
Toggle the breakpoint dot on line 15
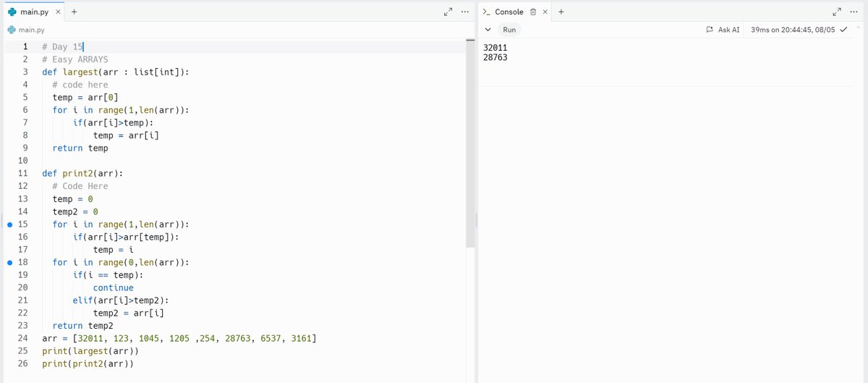[9, 224]
